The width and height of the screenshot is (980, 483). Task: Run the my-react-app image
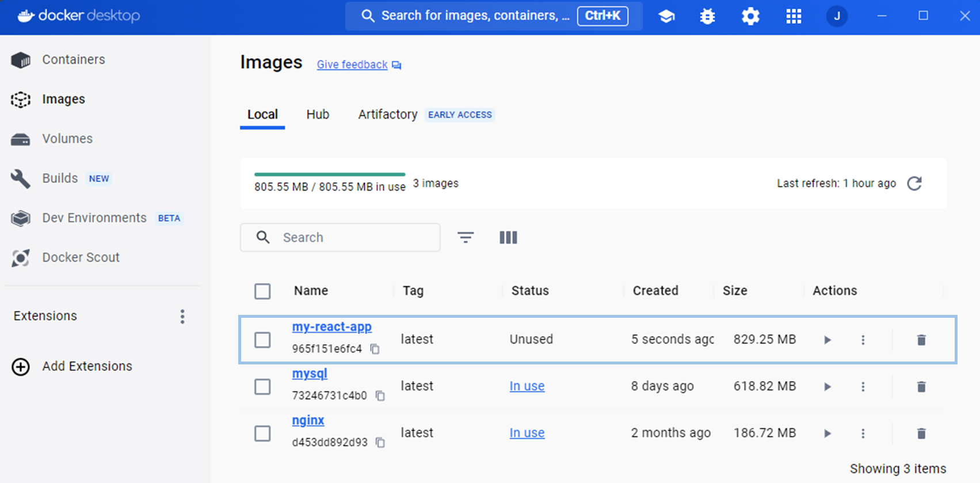828,340
